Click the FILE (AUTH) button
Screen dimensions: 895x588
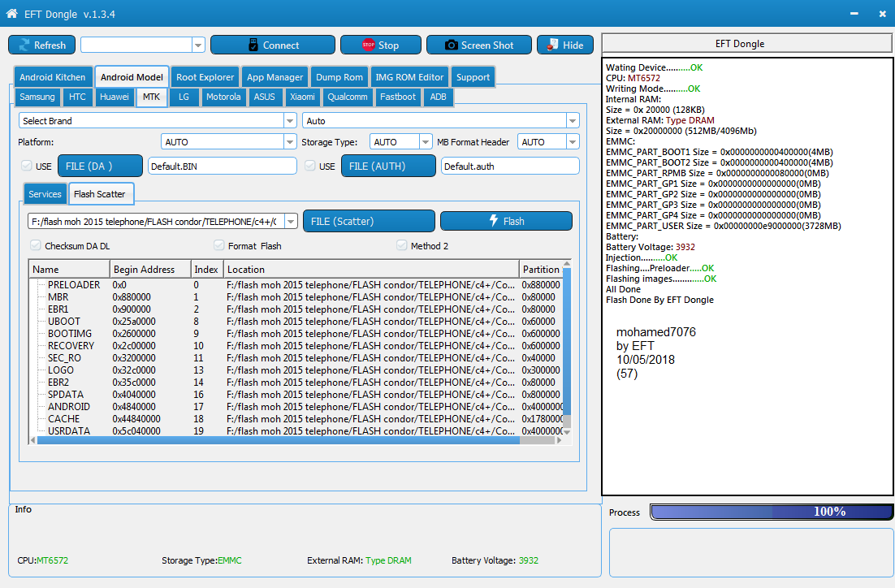(389, 166)
